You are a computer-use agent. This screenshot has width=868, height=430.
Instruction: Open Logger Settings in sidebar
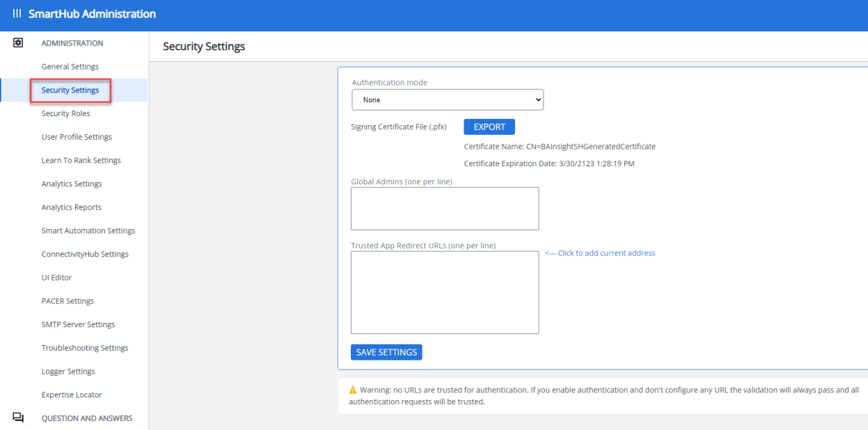68,372
